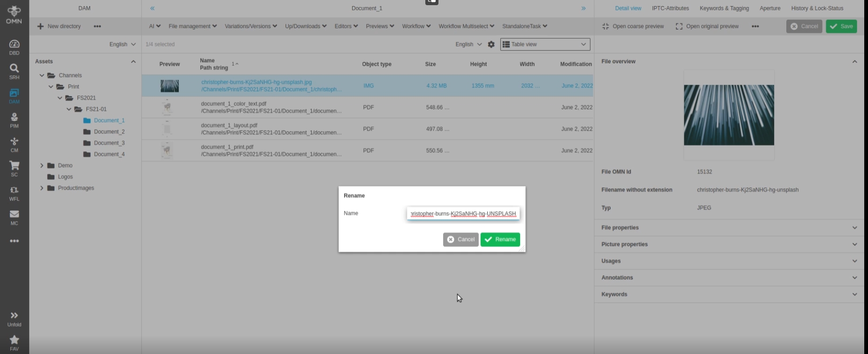The width and height of the screenshot is (868, 354).
Task: Open the Workflow Multiselect menu
Action: point(466,26)
